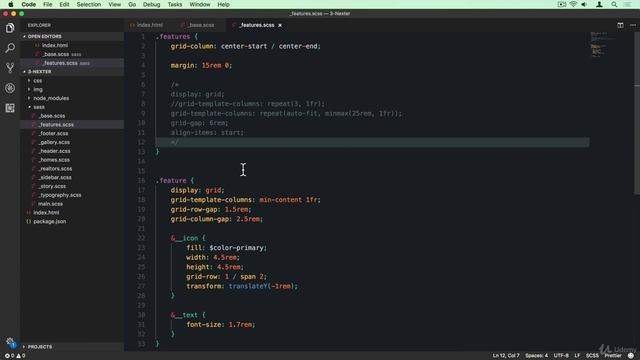Close the _features.scss tab

coord(280,25)
